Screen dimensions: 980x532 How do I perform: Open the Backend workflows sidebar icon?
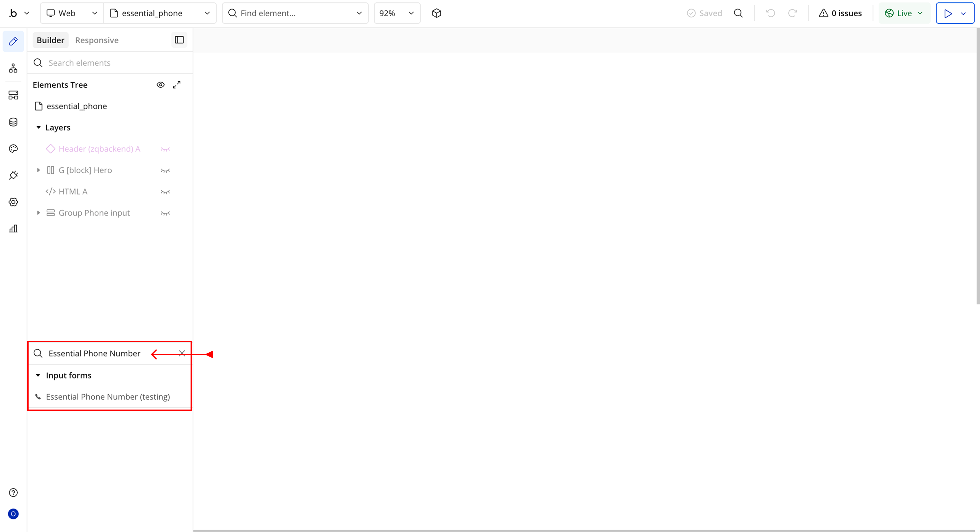click(13, 95)
